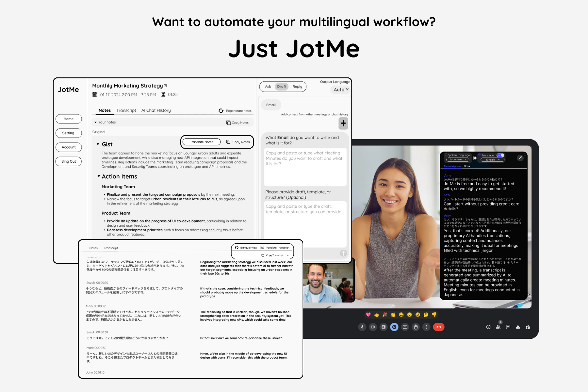This screenshot has height=392, width=588.
Task: Open the Spoken Language Japanese dropdown
Action: point(457,160)
